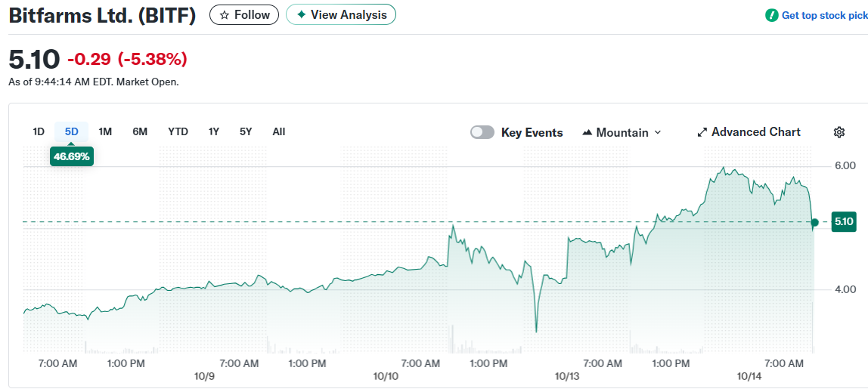Click the green top stock picks icon
Screen dimensions: 868x389
pos(771,15)
